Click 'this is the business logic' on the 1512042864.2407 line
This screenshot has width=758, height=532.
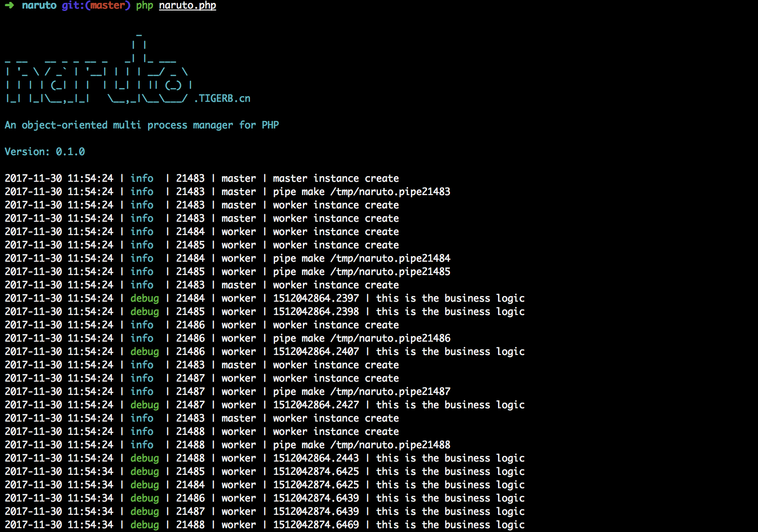450,352
